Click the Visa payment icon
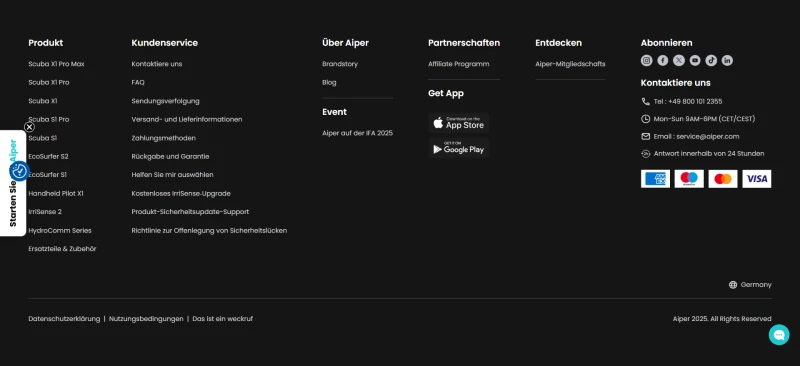This screenshot has width=800, height=366. [x=757, y=179]
